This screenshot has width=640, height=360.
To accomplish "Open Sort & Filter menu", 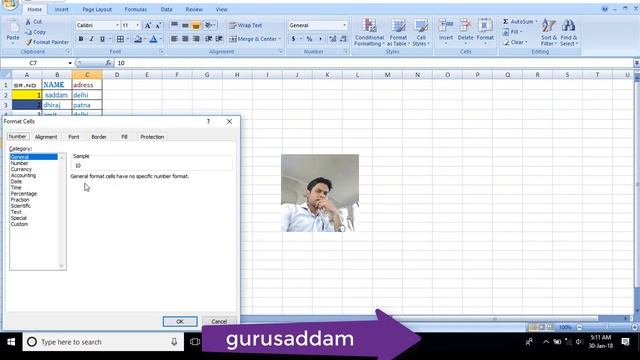I will [549, 32].
